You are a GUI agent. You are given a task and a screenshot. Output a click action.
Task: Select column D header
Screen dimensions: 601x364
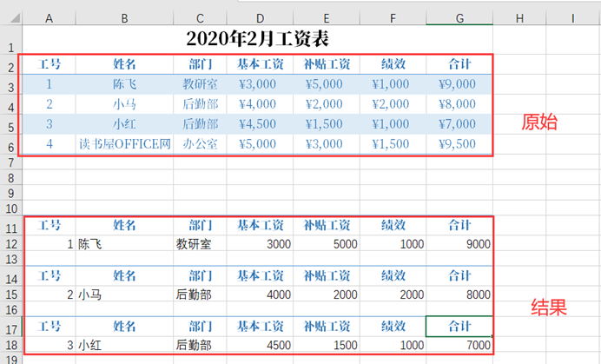[260, 18]
